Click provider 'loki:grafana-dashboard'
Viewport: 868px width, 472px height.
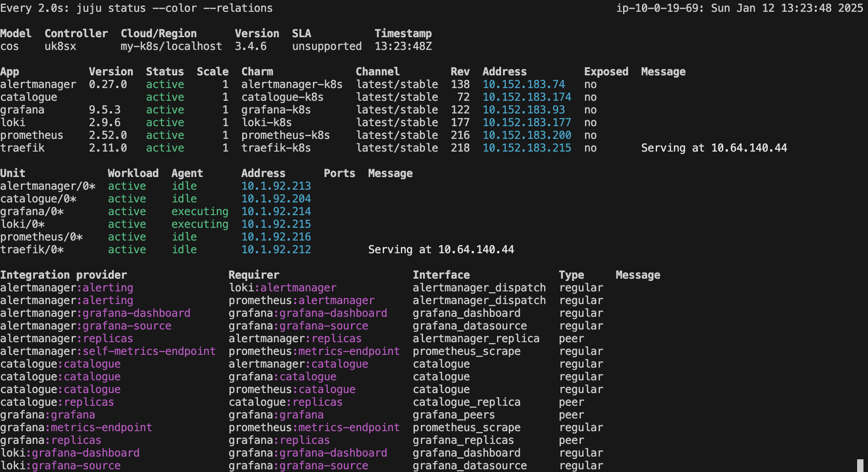tap(70, 453)
